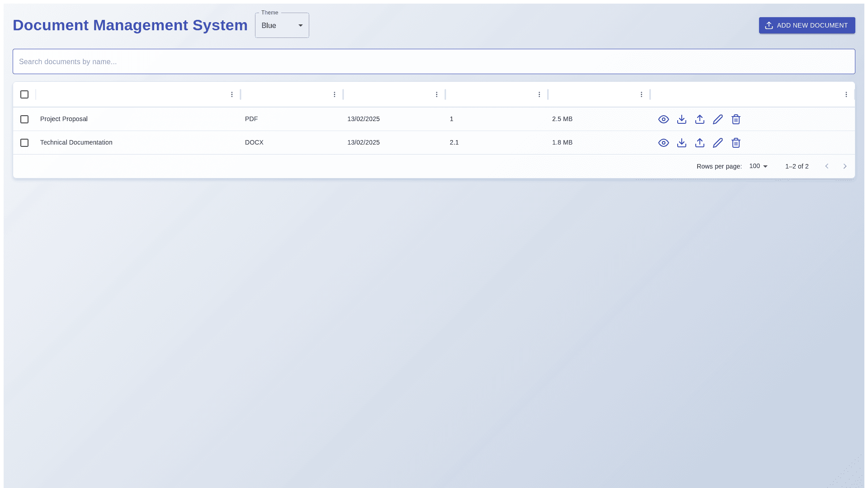Open the first column's three-dot menu

232,94
